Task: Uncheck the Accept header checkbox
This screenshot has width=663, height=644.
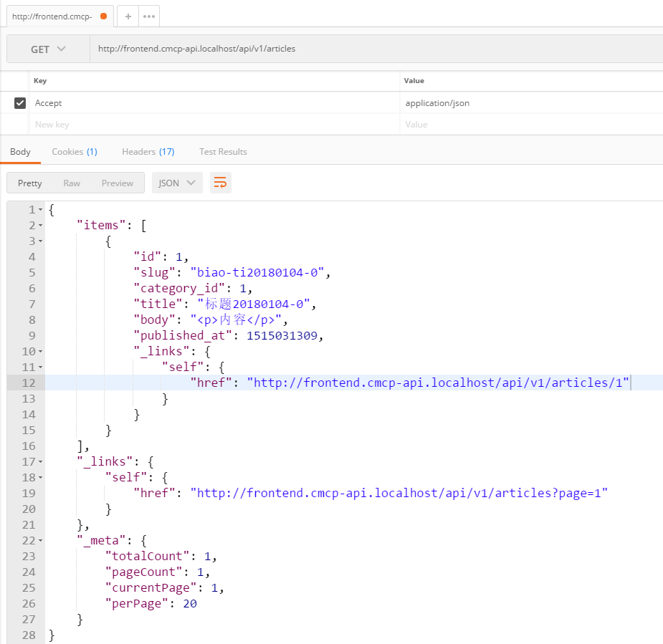Action: 20,103
